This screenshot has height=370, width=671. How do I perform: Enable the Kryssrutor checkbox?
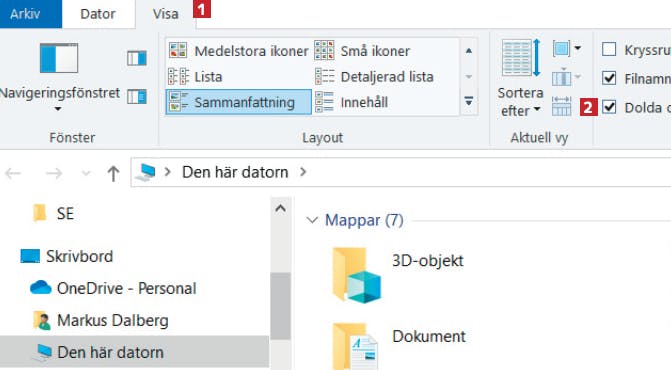click(609, 50)
